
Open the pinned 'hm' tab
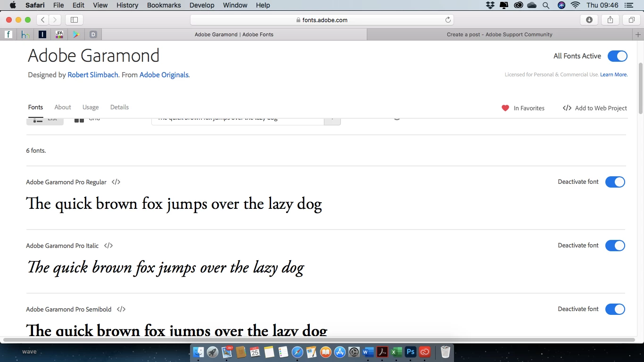point(25,34)
